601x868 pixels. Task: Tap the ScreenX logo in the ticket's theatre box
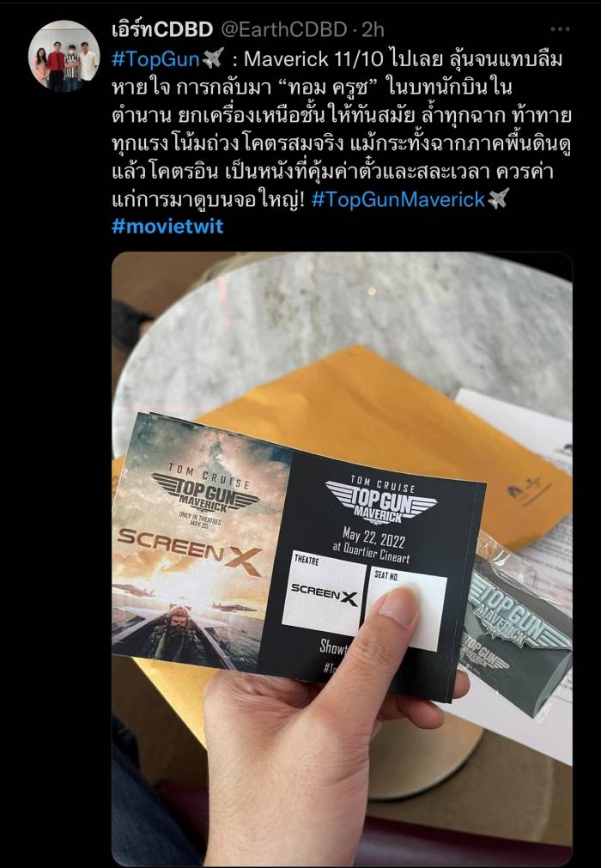tap(325, 594)
